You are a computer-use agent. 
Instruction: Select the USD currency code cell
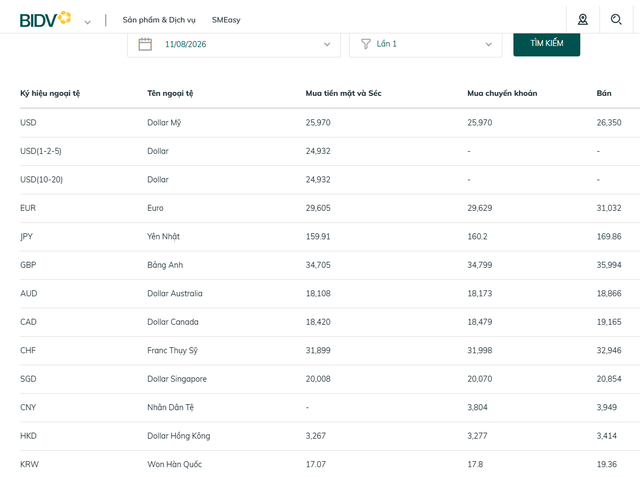tap(28, 122)
